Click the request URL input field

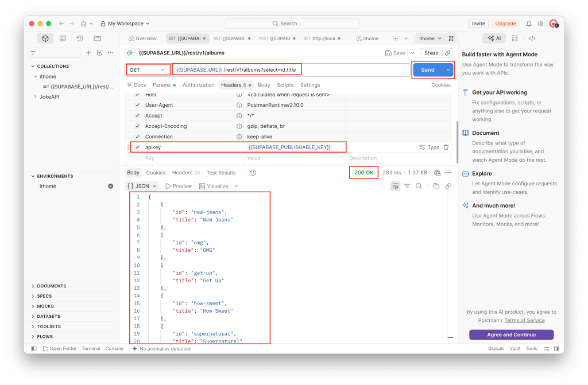pyautogui.click(x=291, y=70)
